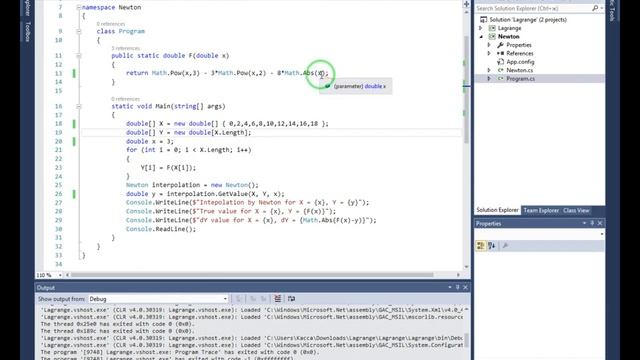This screenshot has width=640, height=360.
Task: Click Find Message in Code output icon
Action: (239, 299)
